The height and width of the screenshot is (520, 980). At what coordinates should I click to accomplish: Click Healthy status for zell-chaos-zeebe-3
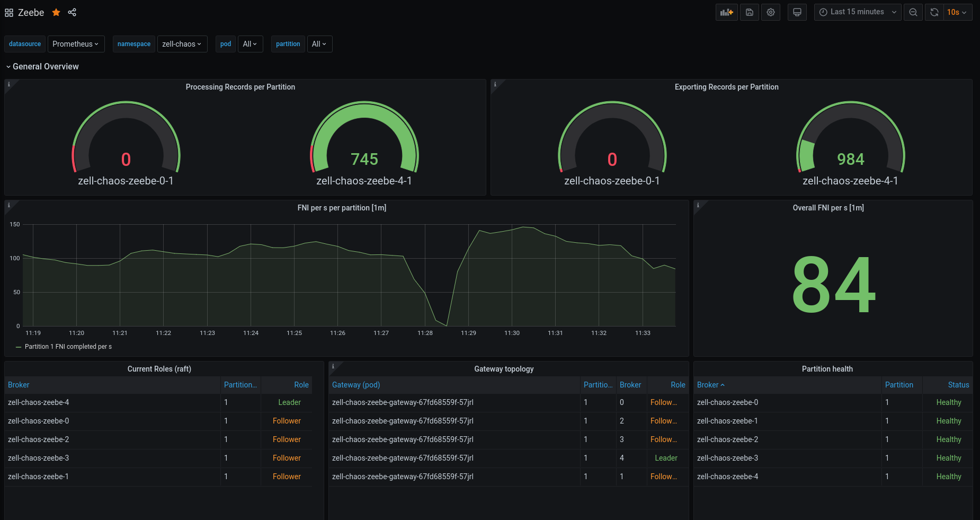[949, 458]
